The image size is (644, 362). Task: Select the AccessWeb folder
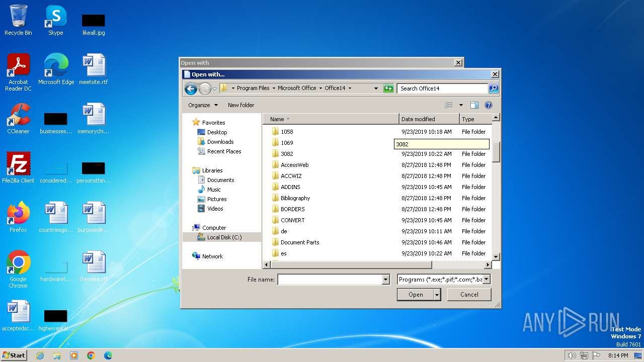(x=294, y=165)
